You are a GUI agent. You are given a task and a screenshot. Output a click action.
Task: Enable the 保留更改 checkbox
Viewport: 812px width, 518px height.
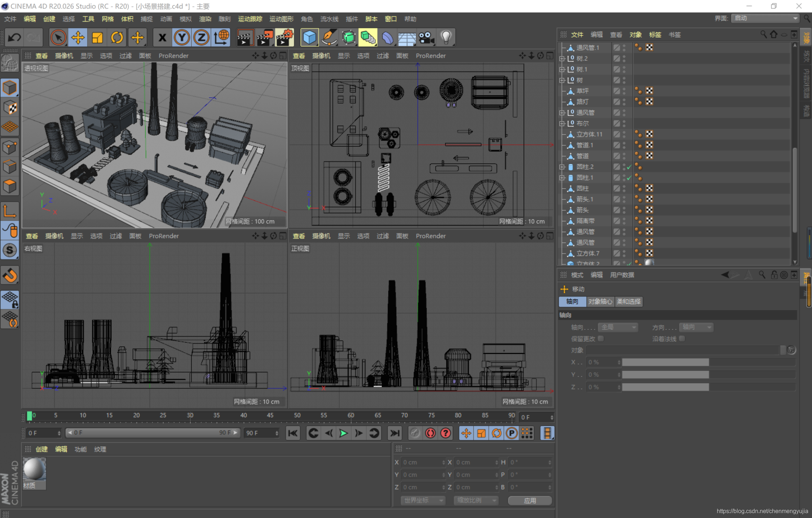[601, 338]
